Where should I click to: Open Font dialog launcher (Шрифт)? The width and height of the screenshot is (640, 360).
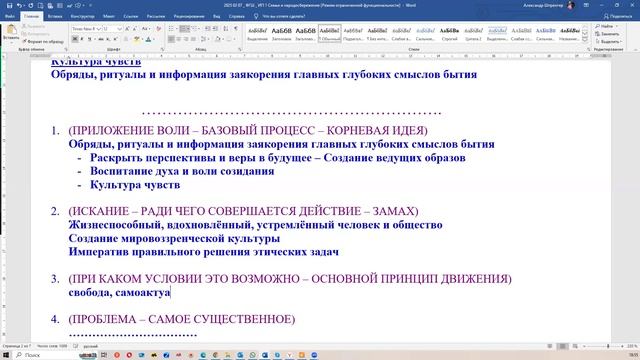[162, 49]
